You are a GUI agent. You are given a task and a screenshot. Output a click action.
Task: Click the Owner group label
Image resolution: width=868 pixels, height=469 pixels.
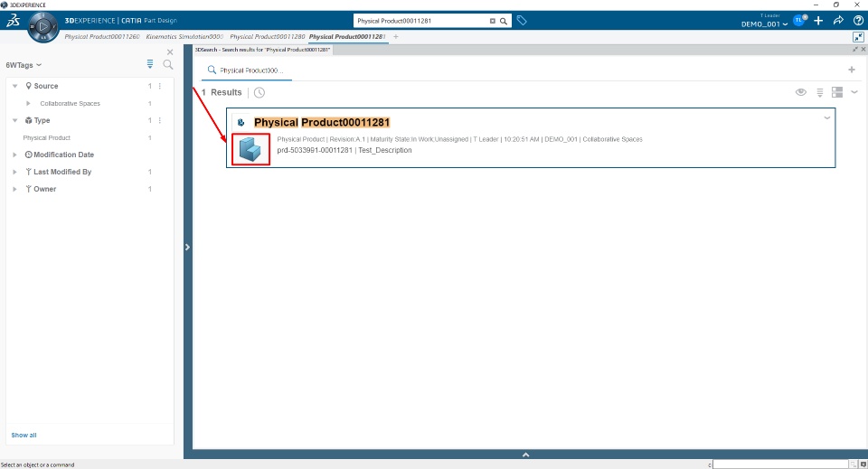(45, 189)
